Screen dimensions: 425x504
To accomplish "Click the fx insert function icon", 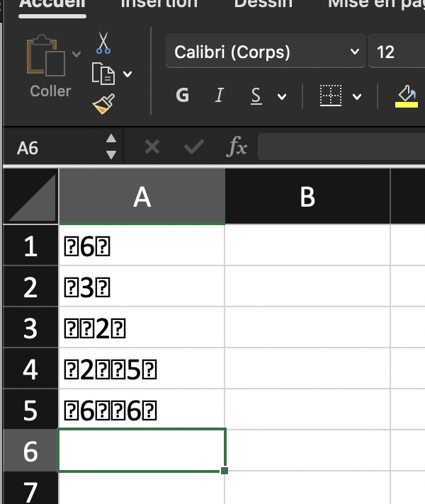I will 237,147.
